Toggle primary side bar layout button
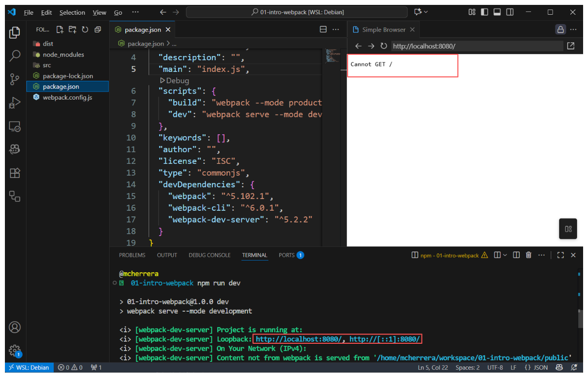The image size is (588, 377). [x=485, y=12]
